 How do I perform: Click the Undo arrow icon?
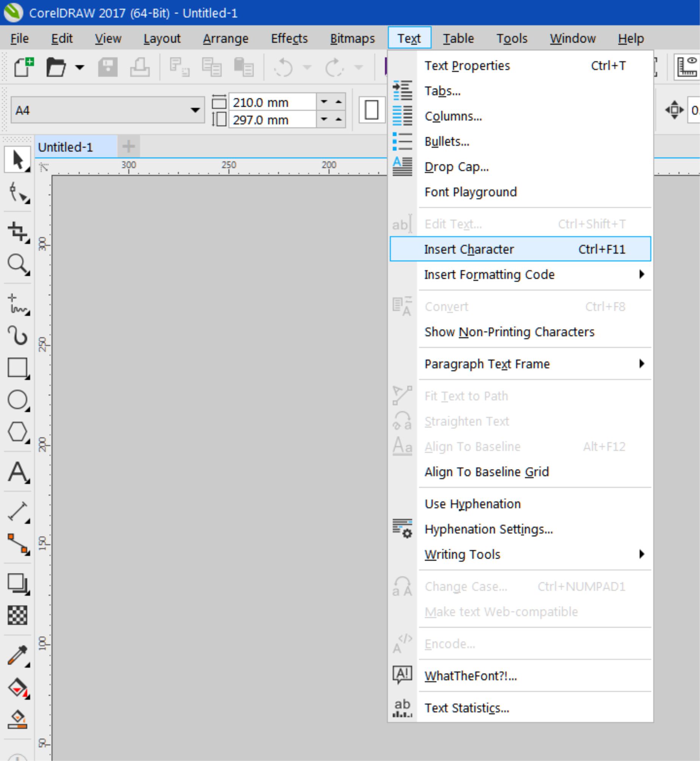[x=283, y=67]
